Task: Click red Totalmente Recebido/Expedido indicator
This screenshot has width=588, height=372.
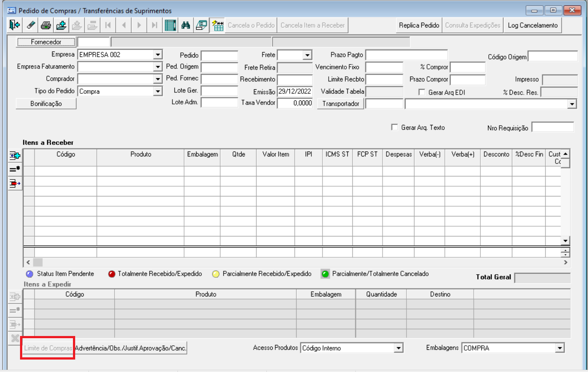Action: [112, 274]
